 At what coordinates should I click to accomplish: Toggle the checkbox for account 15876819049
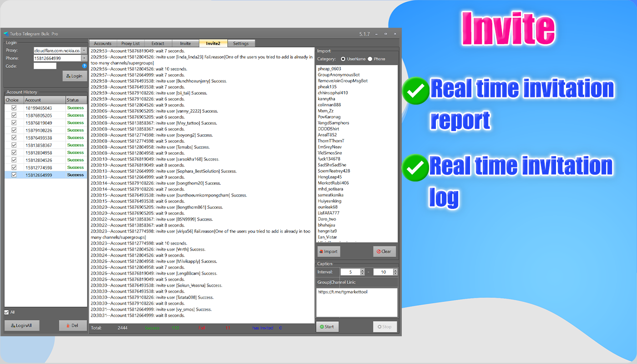14,123
